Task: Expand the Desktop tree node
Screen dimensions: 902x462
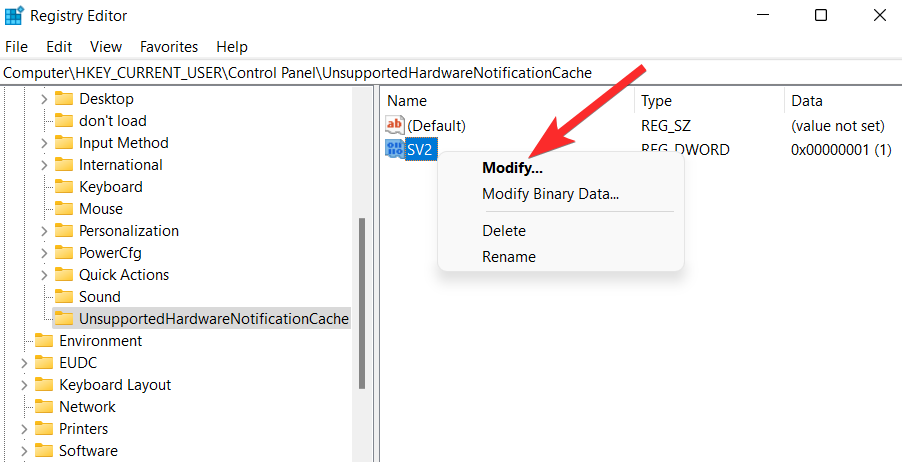Action: pyautogui.click(x=44, y=99)
